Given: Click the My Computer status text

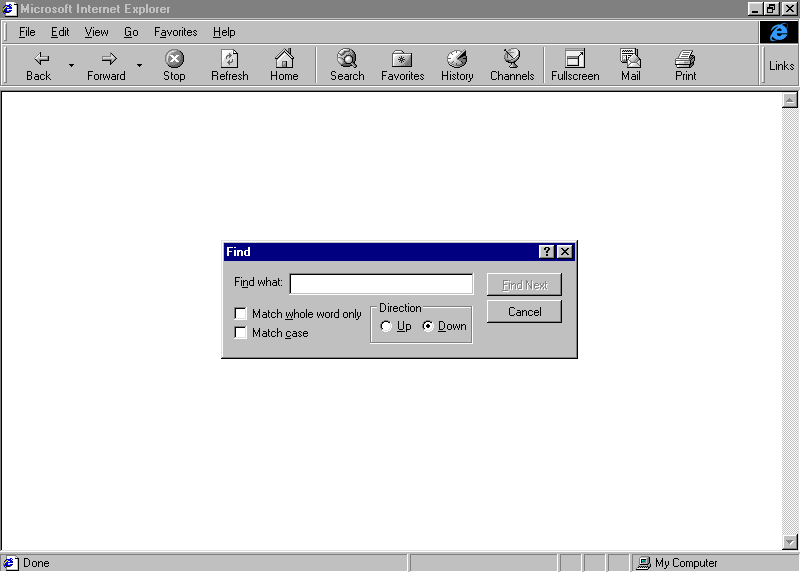Looking at the screenshot, I should pyautogui.click(x=686, y=563).
